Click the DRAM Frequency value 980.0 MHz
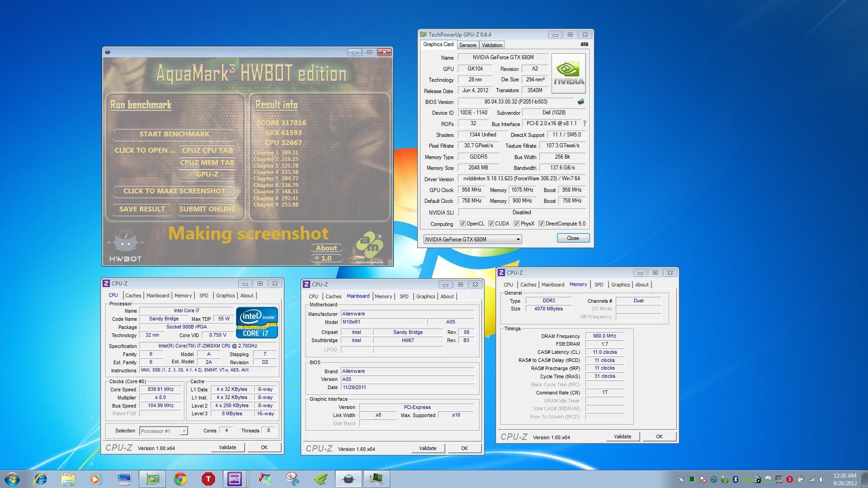868x488 pixels. click(604, 336)
